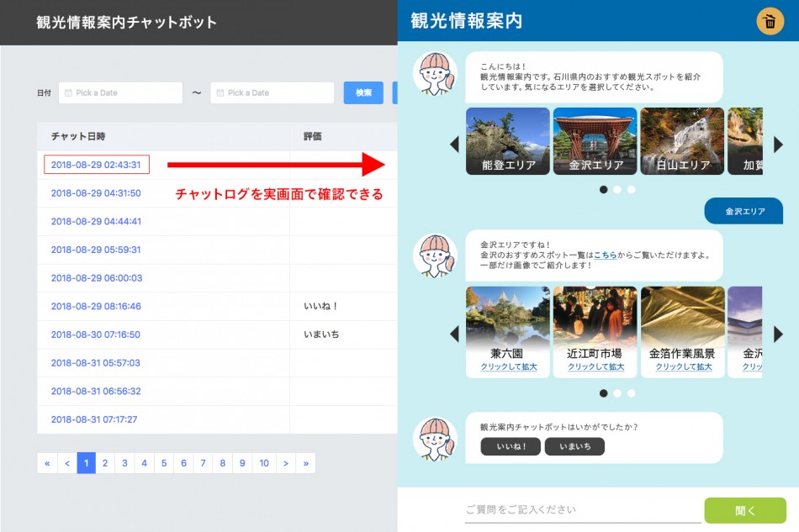Image resolution: width=799 pixels, height=532 pixels.
Task: Click クリックして拡大 under 兼六園
Action: pos(506,367)
